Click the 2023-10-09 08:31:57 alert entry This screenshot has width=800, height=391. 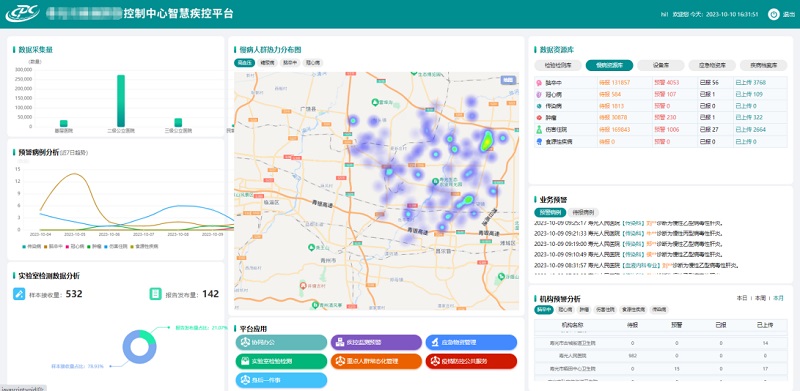click(x=637, y=265)
